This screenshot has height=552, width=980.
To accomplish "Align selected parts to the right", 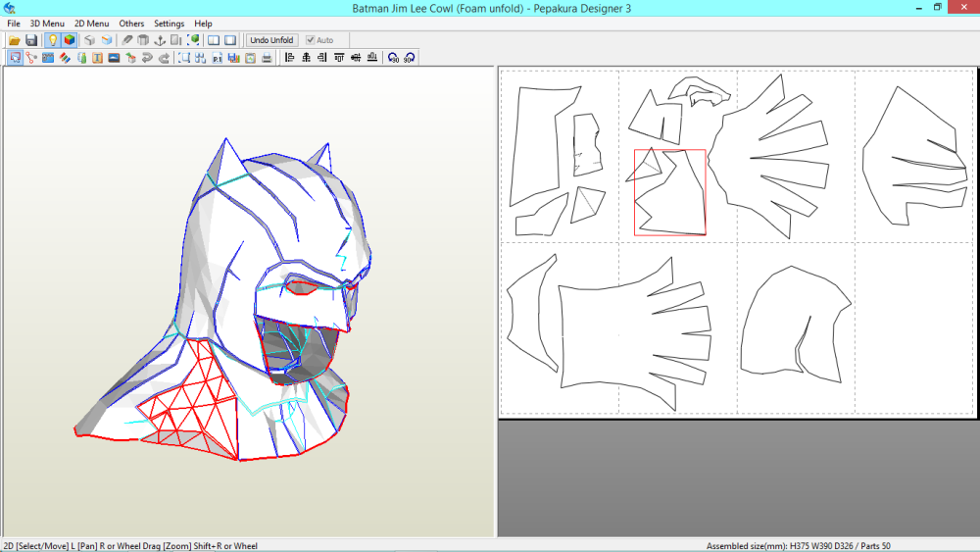I will coord(322,58).
